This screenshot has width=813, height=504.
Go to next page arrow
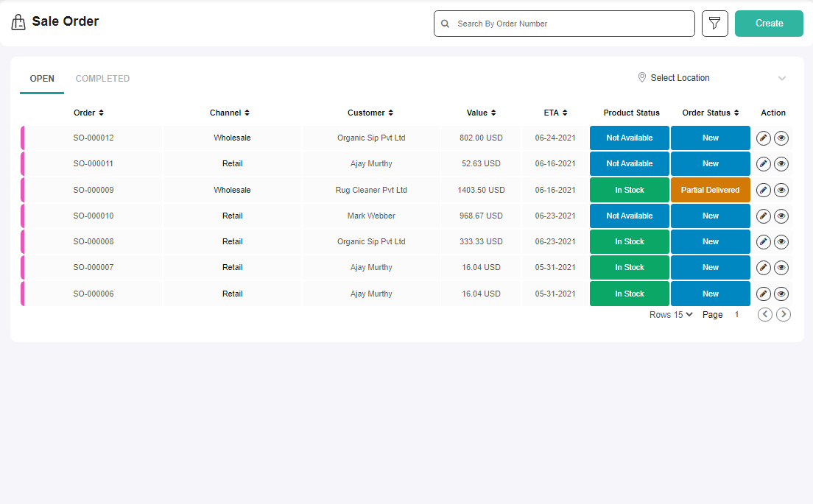[x=784, y=314]
